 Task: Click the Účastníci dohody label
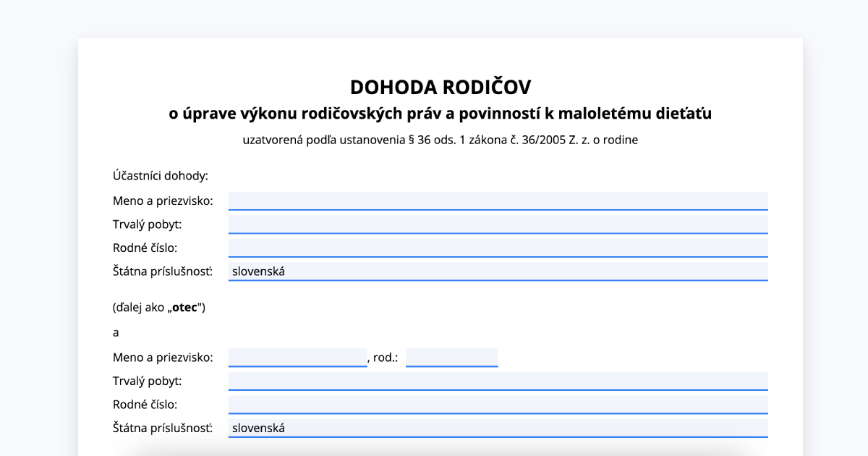click(161, 175)
